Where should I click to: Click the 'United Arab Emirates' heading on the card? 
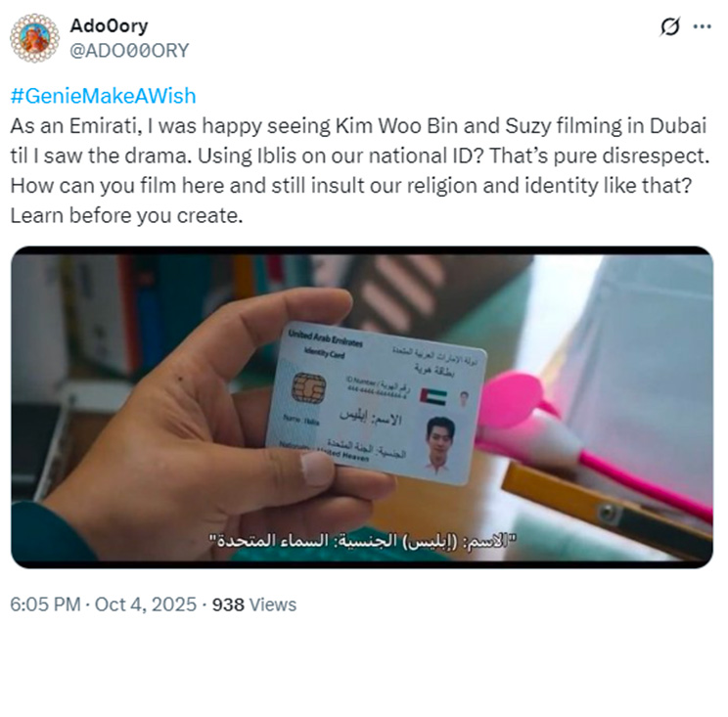[x=325, y=338]
